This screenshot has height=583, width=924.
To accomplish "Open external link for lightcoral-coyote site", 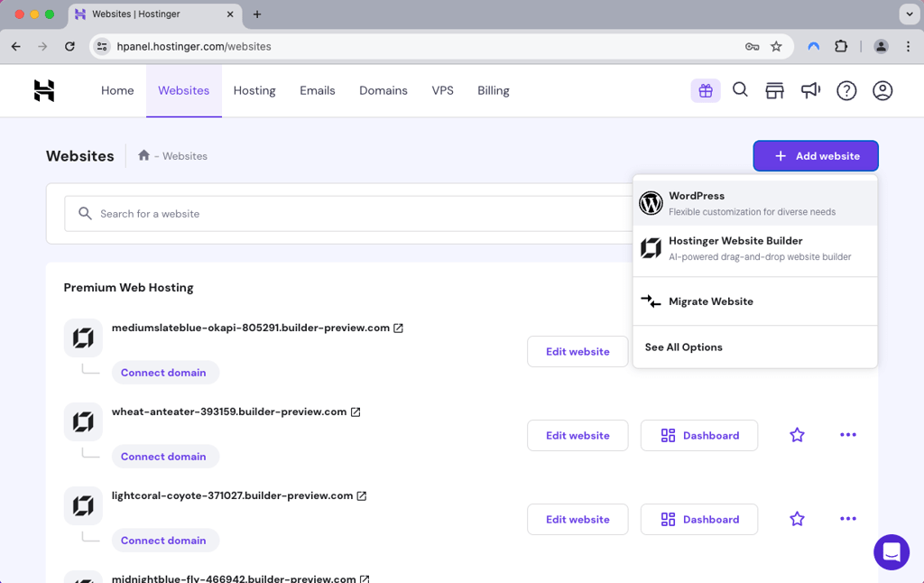I will point(362,495).
